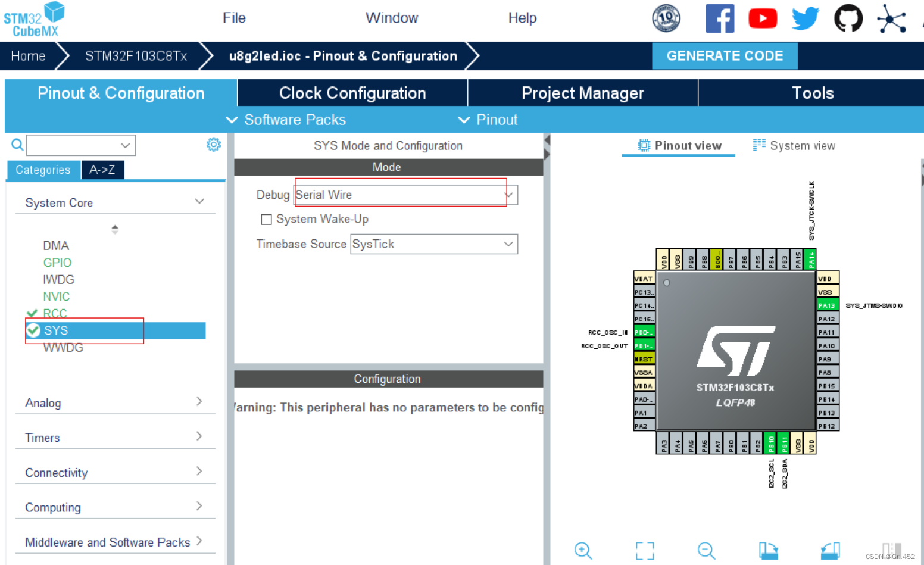The width and height of the screenshot is (924, 565).
Task: Switch to Tools tab
Action: [x=812, y=93]
